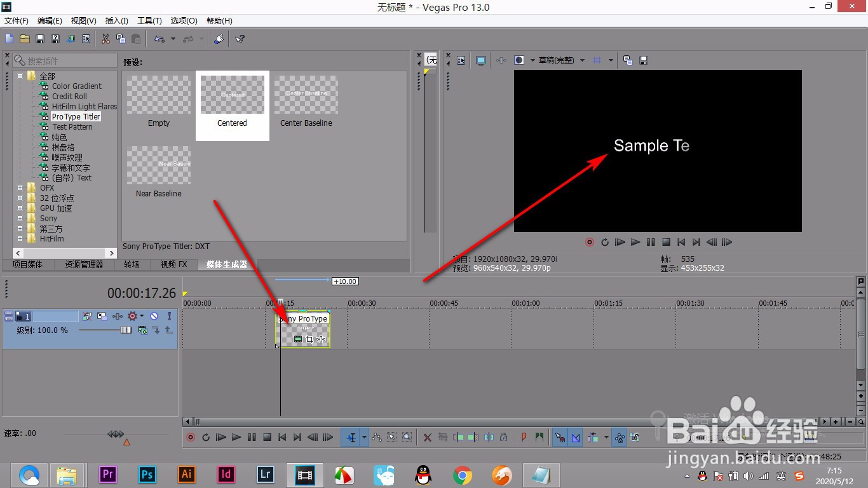
Task: Copy preview snapshot to clipboard
Action: pos(628,60)
